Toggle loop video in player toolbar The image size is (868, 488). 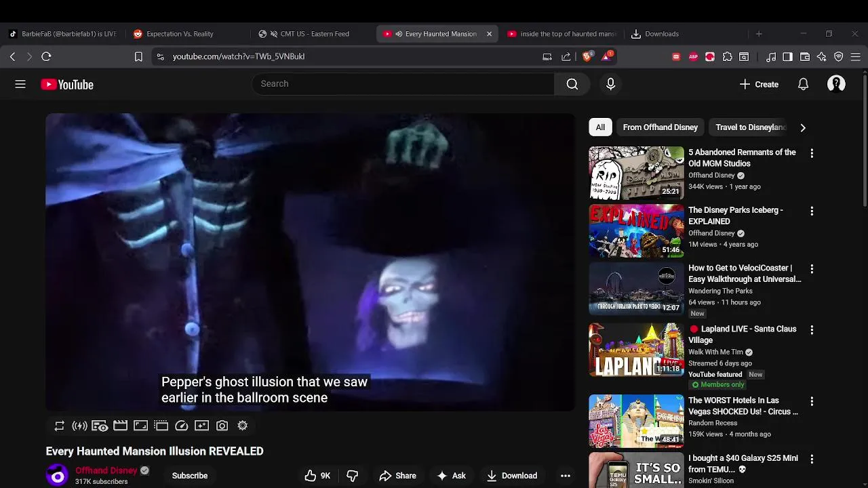[x=60, y=426]
